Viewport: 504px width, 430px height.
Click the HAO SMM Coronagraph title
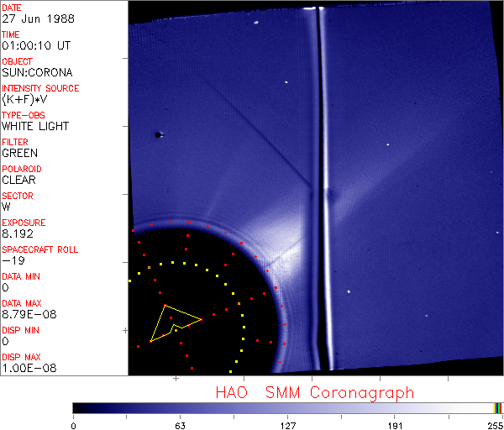click(x=315, y=392)
